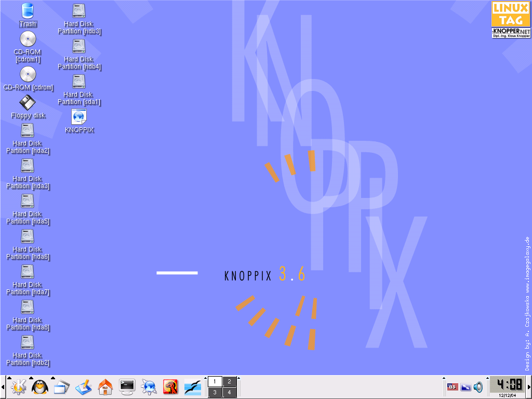Open the KDE K menu
The width and height of the screenshot is (532, 399).
click(19, 387)
